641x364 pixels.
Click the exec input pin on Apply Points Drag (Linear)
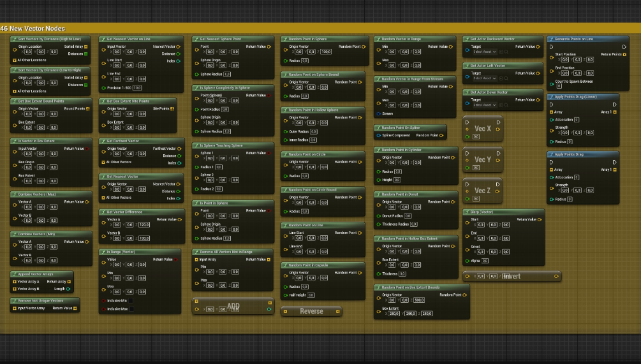click(552, 105)
